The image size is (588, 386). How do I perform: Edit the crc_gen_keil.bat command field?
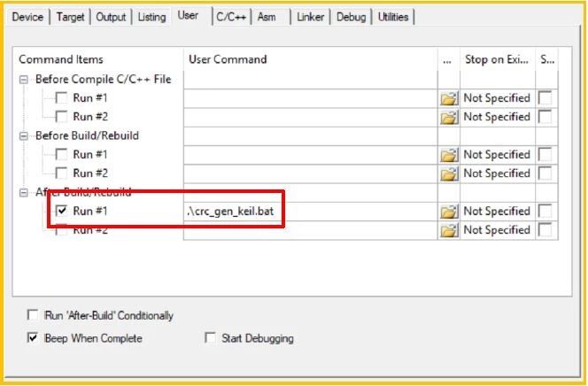pyautogui.click(x=310, y=212)
